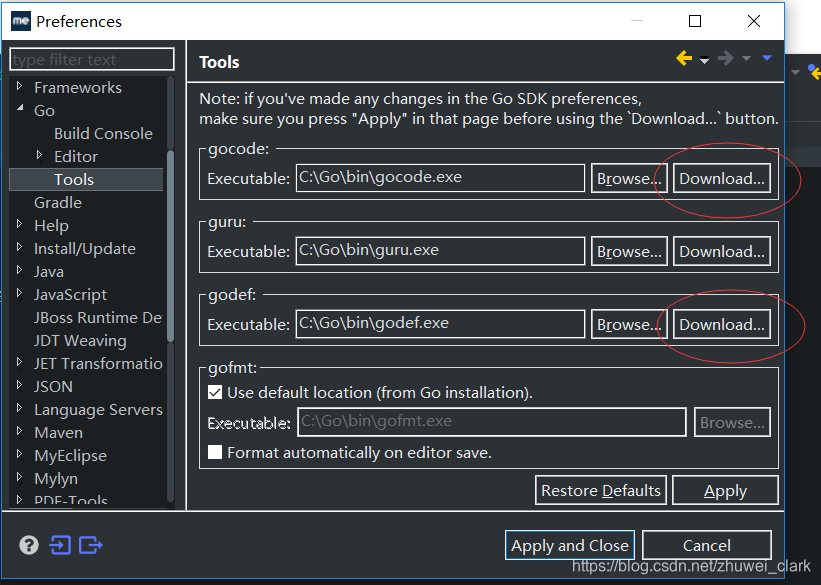Click the type filter text field

(91, 59)
